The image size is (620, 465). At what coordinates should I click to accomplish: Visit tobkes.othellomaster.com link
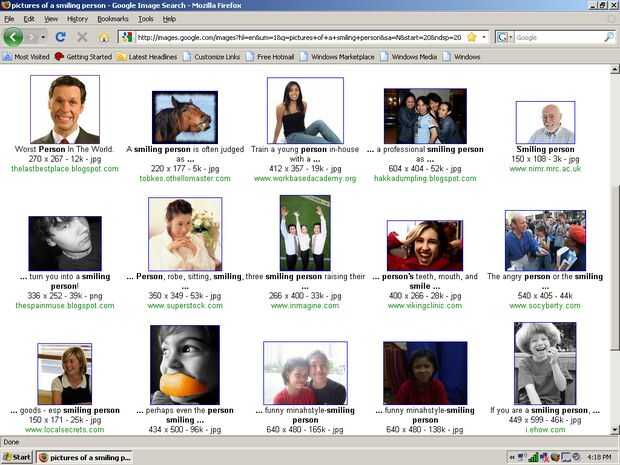pos(185,178)
